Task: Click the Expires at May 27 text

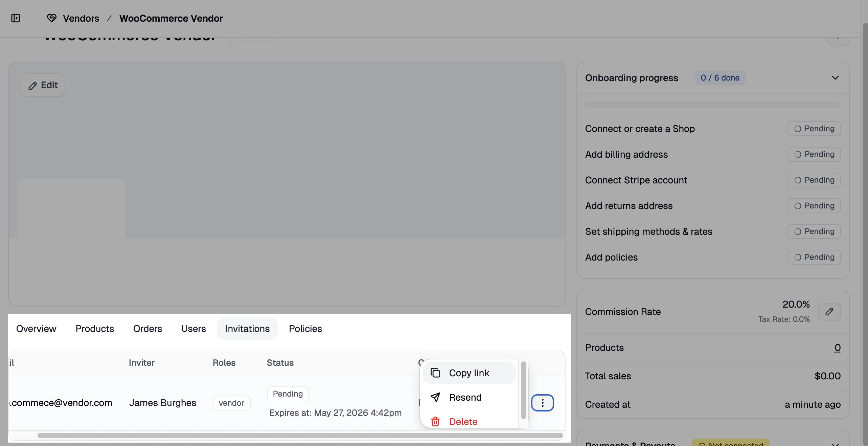Action: [335, 413]
